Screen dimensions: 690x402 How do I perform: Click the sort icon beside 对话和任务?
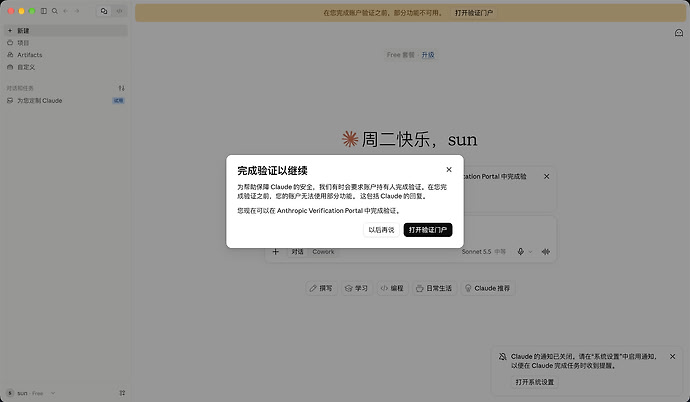tap(121, 88)
